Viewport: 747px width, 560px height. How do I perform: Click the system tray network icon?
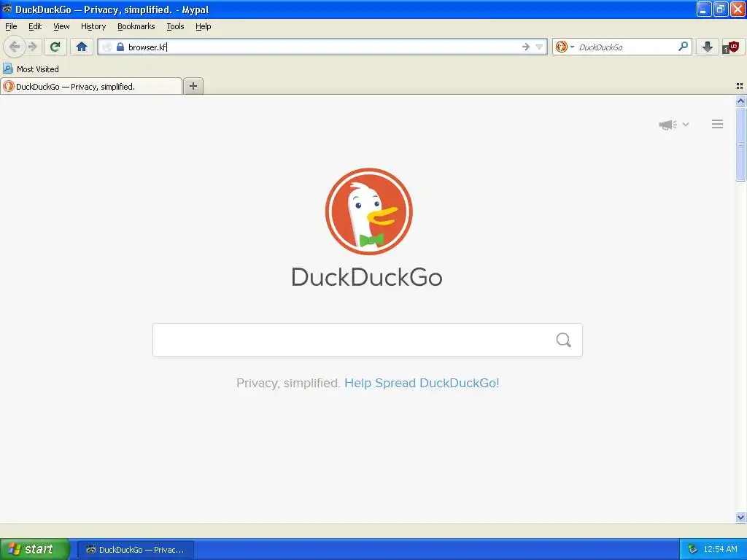click(x=692, y=550)
